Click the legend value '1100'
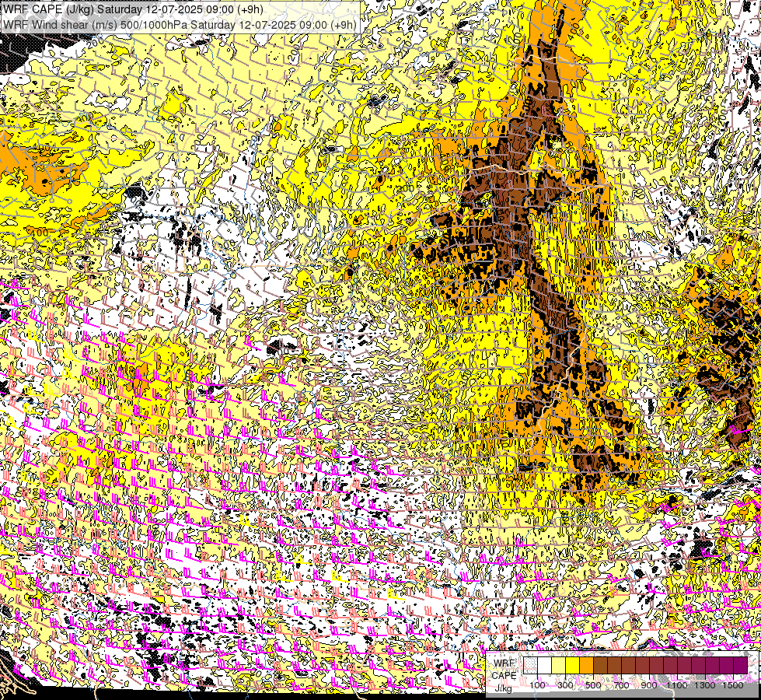This screenshot has width=761, height=700. (x=677, y=685)
